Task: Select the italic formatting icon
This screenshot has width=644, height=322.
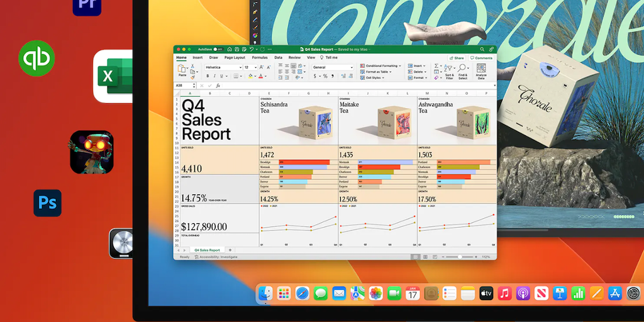Action: (214, 75)
